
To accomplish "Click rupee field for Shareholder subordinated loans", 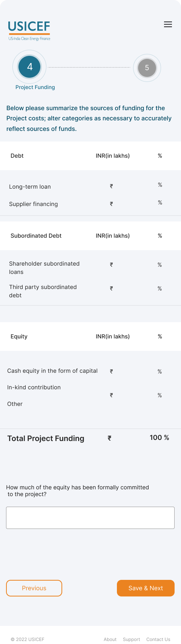I will 111,265.
